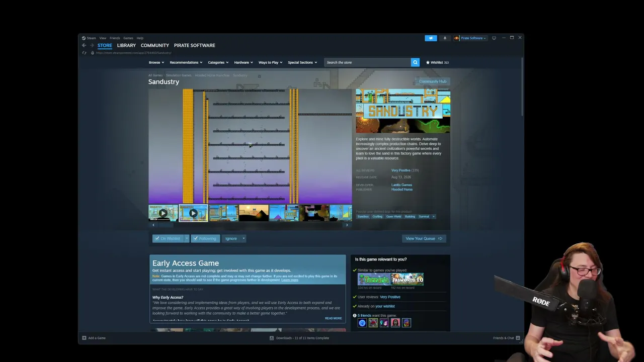The height and width of the screenshot is (362, 644).
Task: Open the PIRATE SOFTWARE profile tab
Action: (x=195, y=45)
